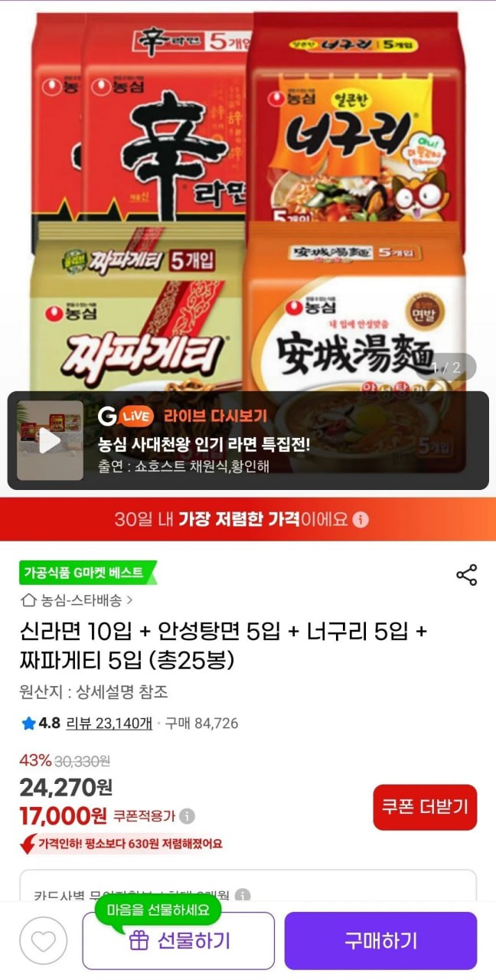The image size is (496, 980).
Task: Click the 구매하기 purchase button
Action: pos(380,940)
